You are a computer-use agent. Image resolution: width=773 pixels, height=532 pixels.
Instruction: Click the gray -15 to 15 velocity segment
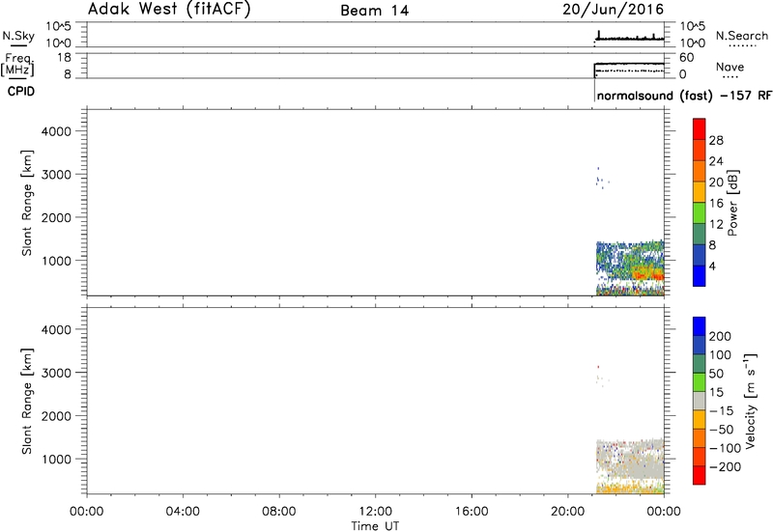tap(699, 401)
